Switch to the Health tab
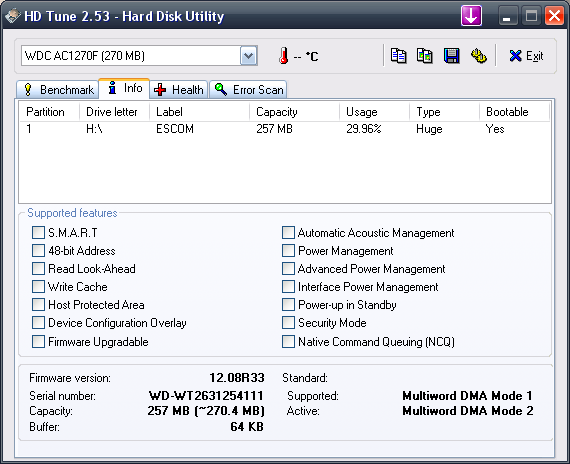Viewport: 570px width, 464px height. 178,89
